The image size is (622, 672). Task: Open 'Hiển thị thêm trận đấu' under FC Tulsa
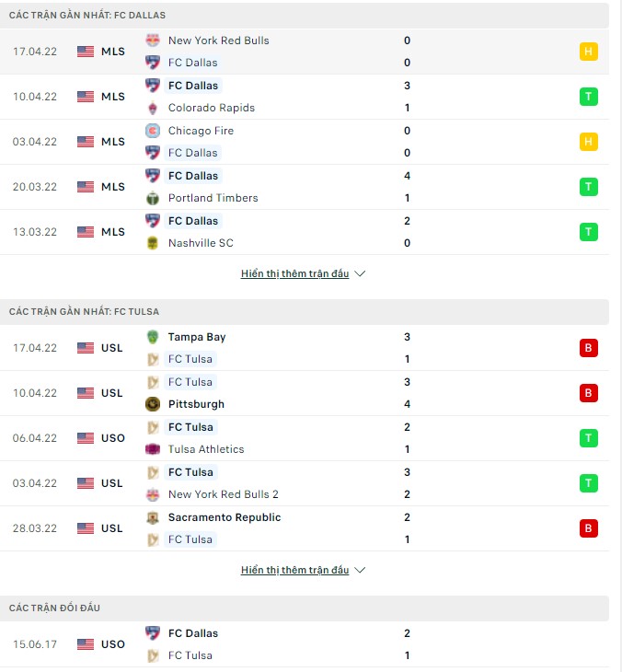[x=294, y=571]
